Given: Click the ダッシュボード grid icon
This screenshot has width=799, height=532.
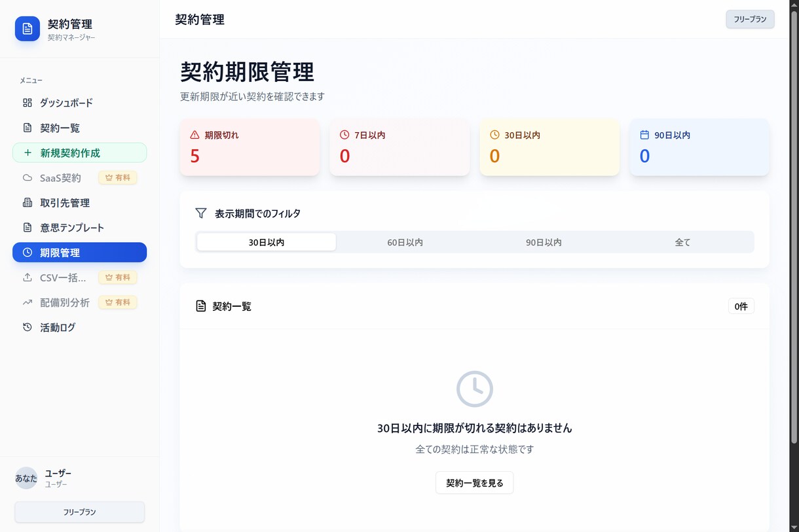Looking at the screenshot, I should (28, 103).
